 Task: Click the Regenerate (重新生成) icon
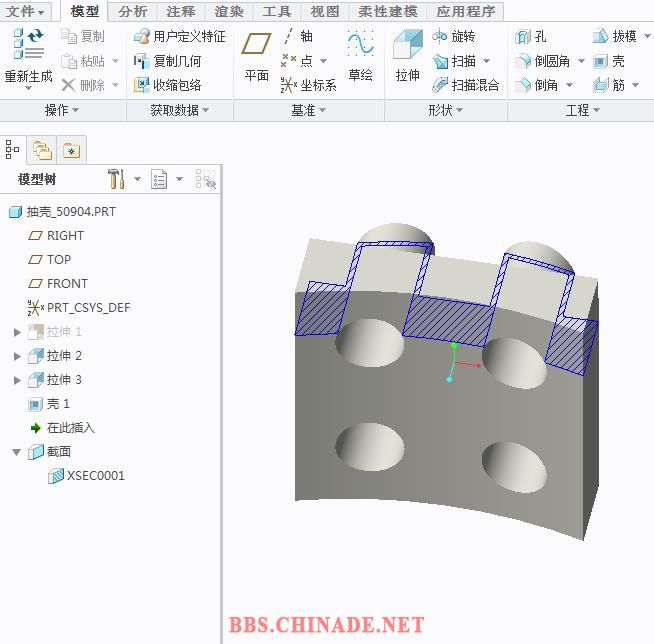pyautogui.click(x=28, y=44)
